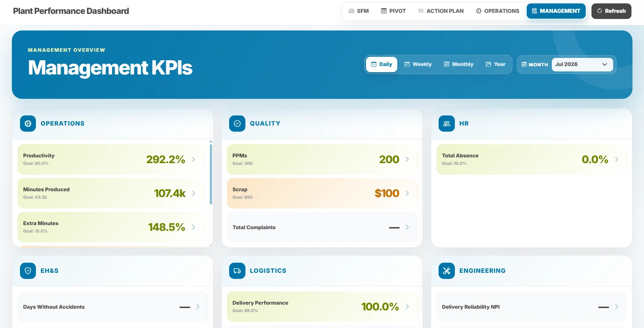Click the Minutes Produced label
The height and width of the screenshot is (328, 644).
(46, 190)
